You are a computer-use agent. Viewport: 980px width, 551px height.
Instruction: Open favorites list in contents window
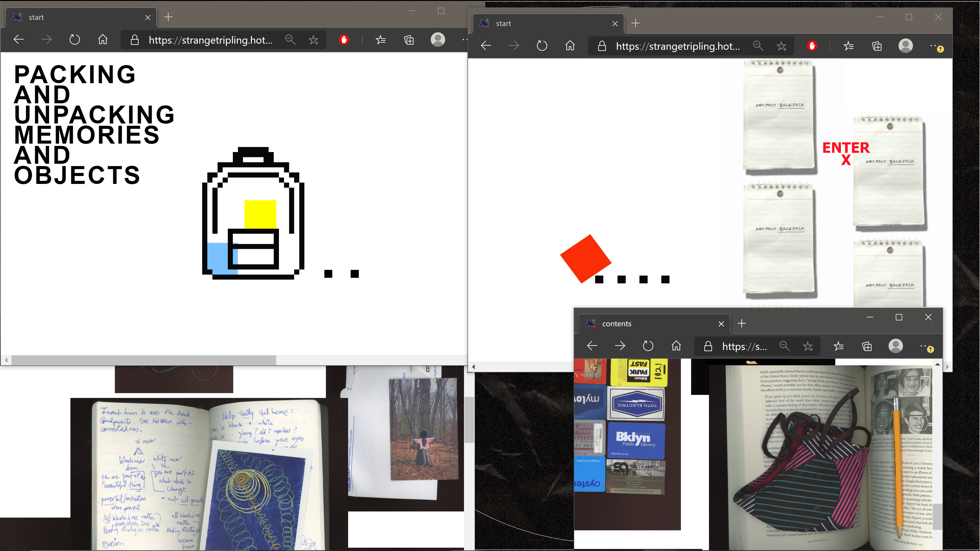[838, 346]
